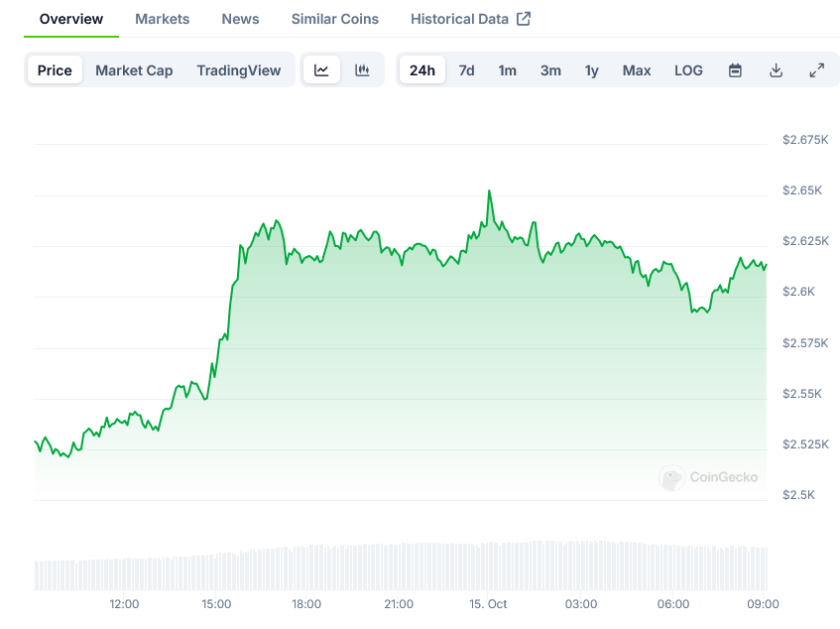The width and height of the screenshot is (840, 629).
Task: Switch to candlestick chart icon
Action: click(362, 70)
